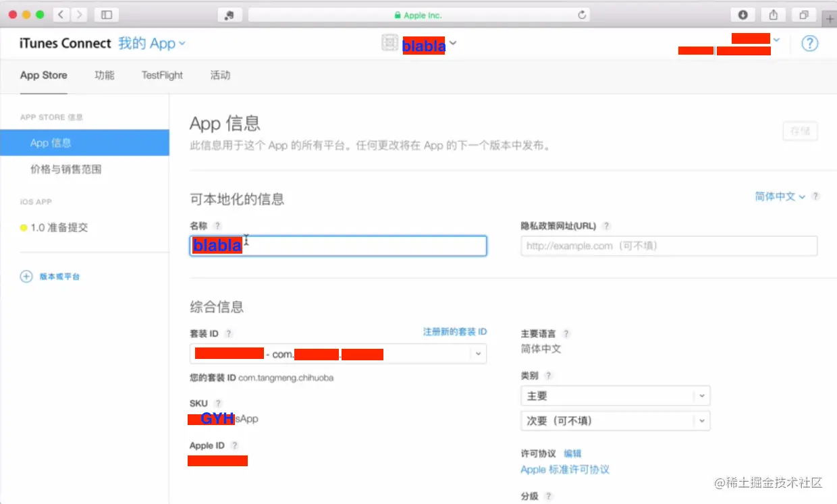This screenshot has height=504, width=837.
Task: Expand the blabla app switcher dropdown
Action: [x=453, y=43]
